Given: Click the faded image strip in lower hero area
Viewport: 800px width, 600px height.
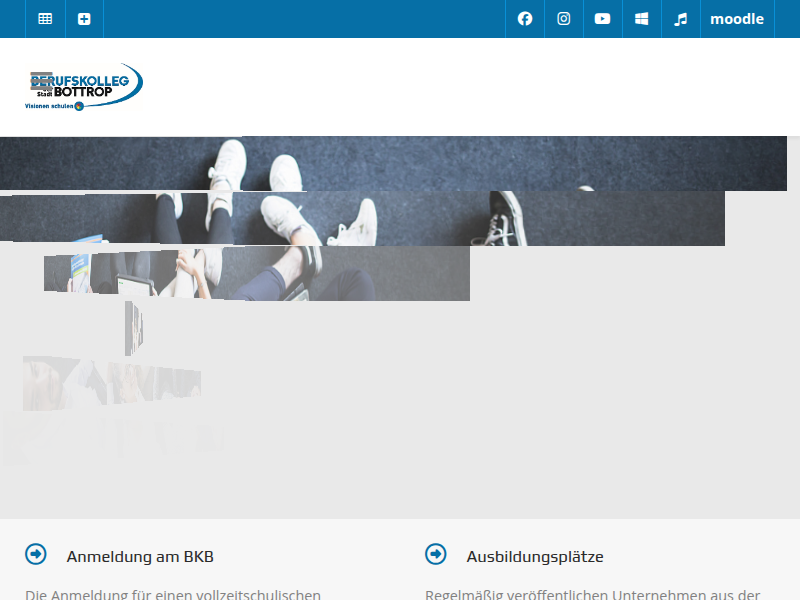Looking at the screenshot, I should (x=110, y=383).
